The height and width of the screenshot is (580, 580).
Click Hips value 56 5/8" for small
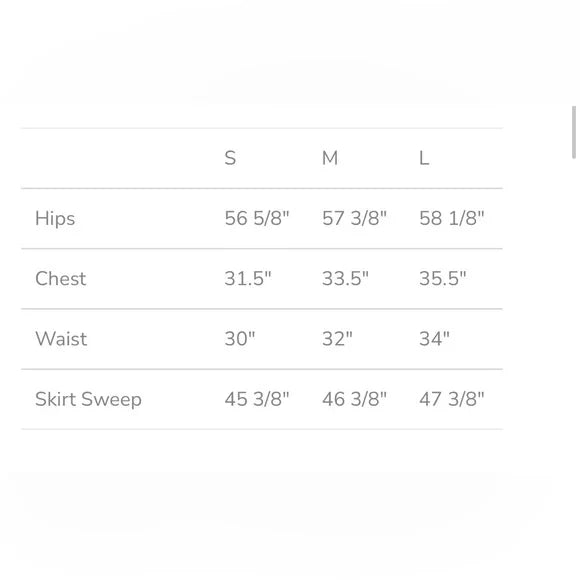click(x=257, y=218)
